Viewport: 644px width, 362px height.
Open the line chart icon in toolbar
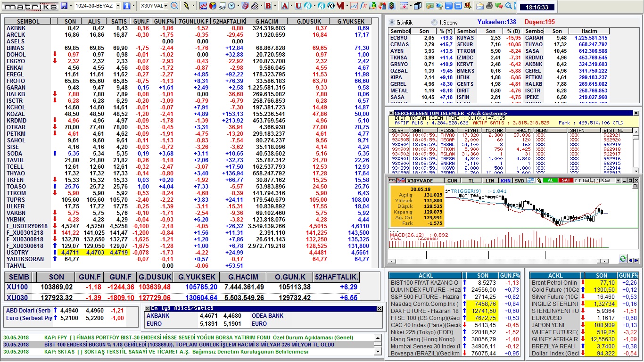point(203,6)
